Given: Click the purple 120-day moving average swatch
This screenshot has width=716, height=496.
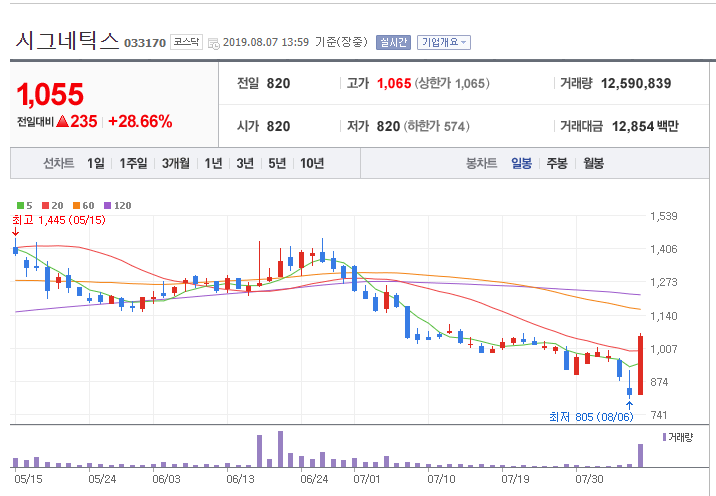Looking at the screenshot, I should (x=108, y=206).
